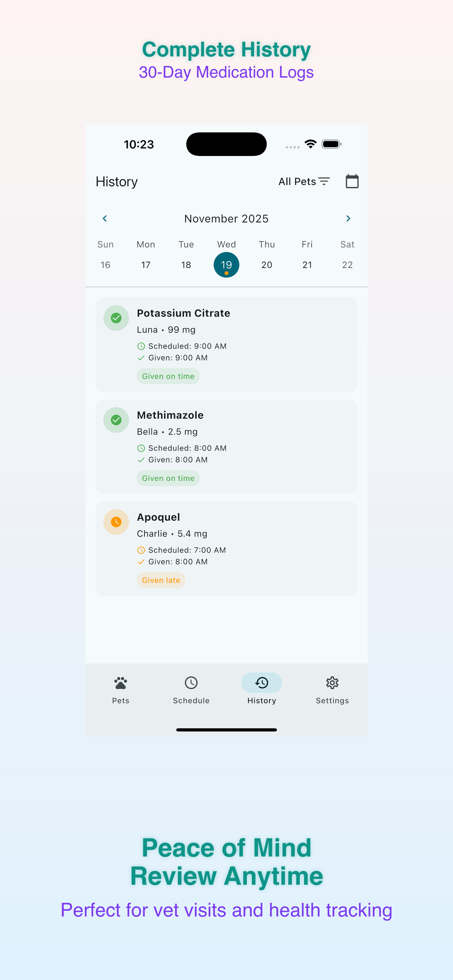Open the Apoquel log entry title

tap(158, 517)
